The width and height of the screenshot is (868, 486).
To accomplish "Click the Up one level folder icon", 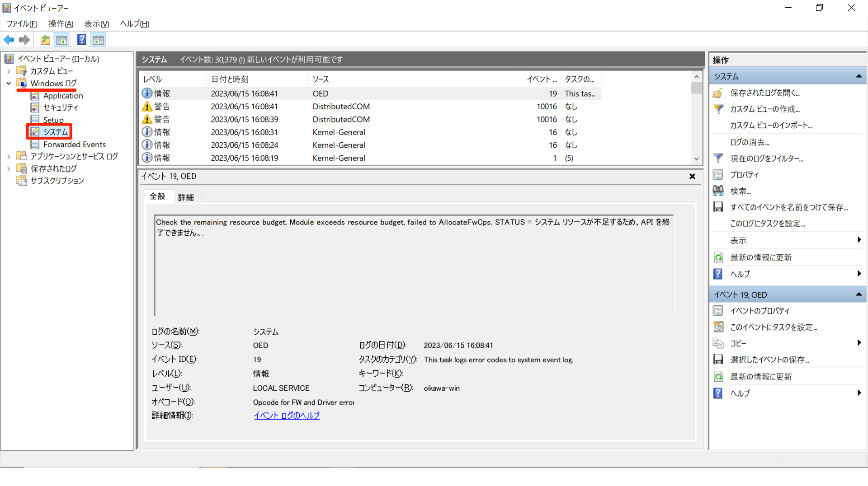I will click(x=45, y=40).
